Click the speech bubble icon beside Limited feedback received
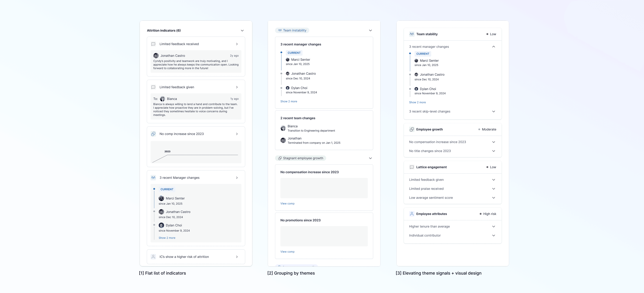The height and width of the screenshot is (293, 644). (153, 44)
